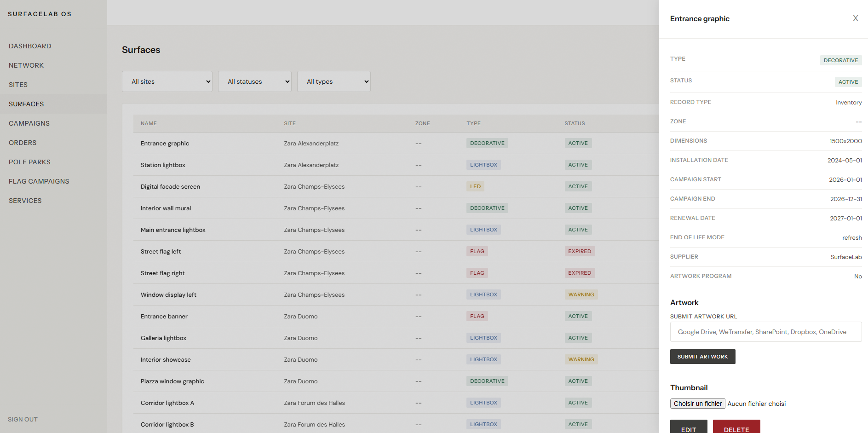868x433 pixels.
Task: Navigate to Pole Parks section
Action: click(29, 162)
